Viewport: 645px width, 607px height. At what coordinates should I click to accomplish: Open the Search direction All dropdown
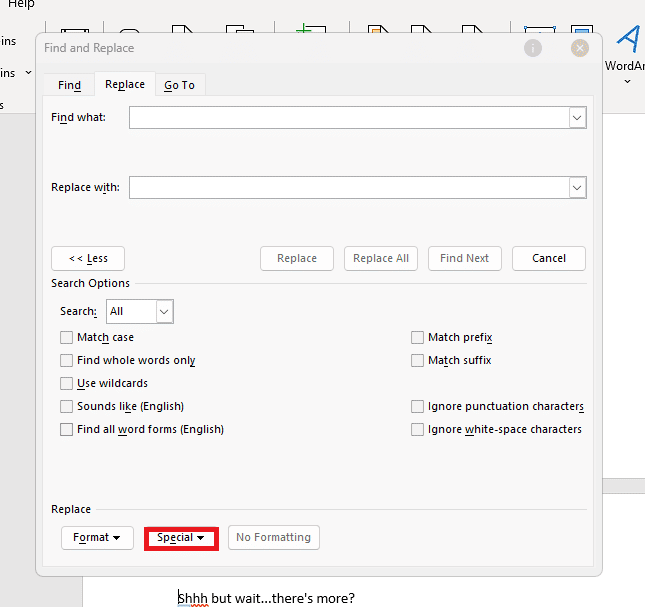(x=164, y=312)
